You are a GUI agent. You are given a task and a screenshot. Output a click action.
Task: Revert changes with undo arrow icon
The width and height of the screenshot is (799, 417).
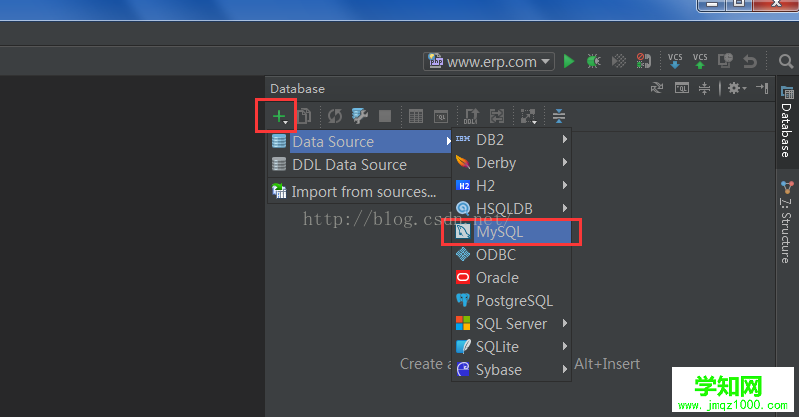[x=750, y=62]
